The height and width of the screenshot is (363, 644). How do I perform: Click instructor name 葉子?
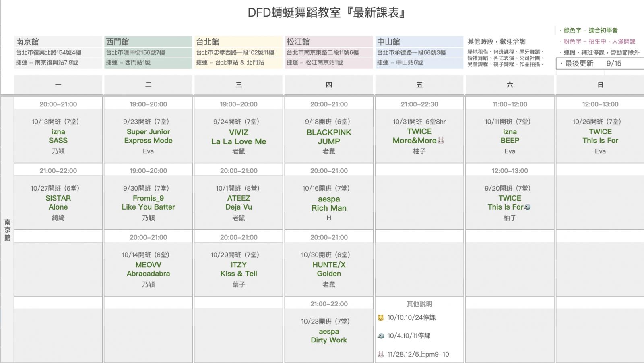(239, 284)
